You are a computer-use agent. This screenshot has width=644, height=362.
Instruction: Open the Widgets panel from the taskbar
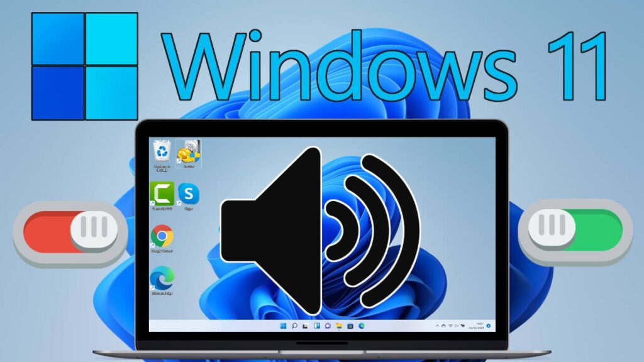coord(318,327)
